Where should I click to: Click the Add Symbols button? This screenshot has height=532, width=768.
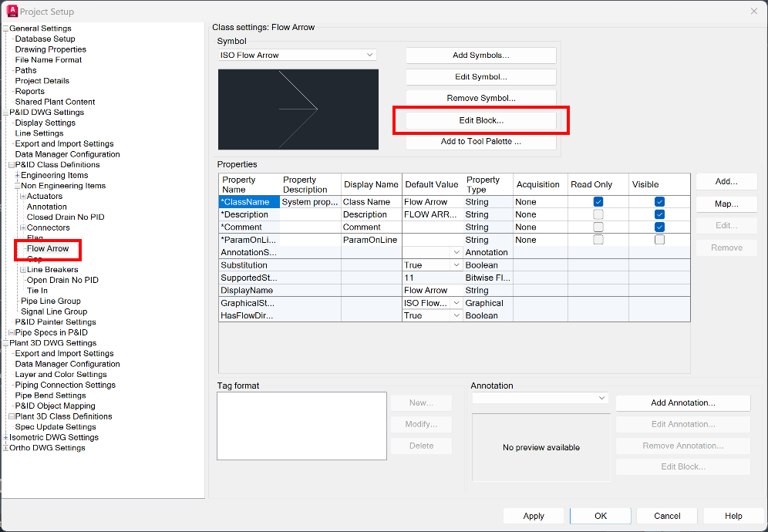481,56
